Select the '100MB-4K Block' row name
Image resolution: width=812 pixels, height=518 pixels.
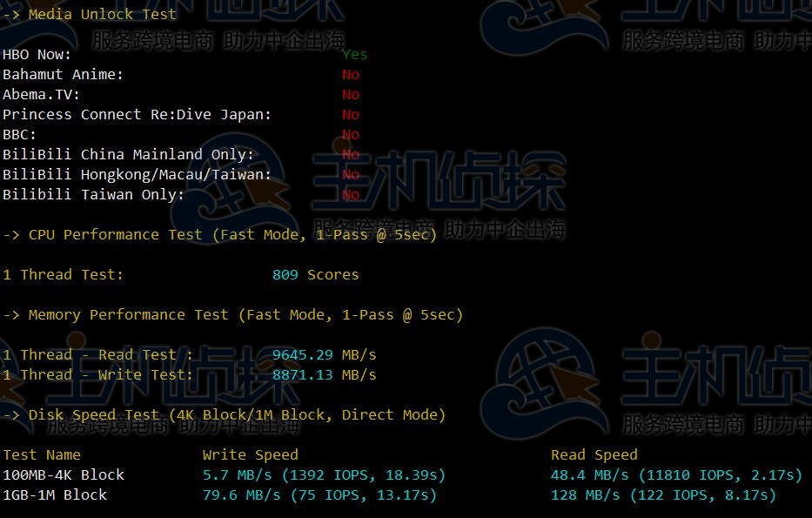click(x=64, y=475)
